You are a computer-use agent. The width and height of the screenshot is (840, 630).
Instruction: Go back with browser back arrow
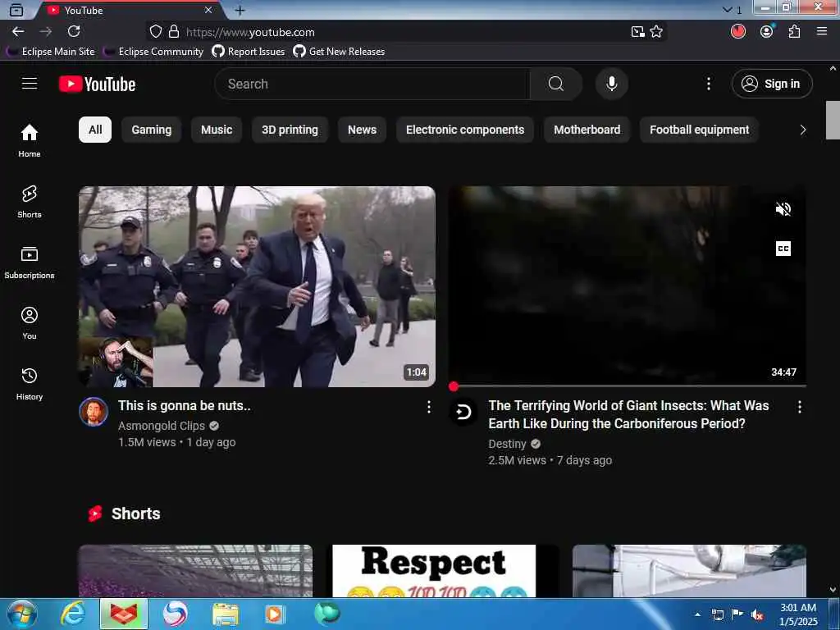click(18, 32)
